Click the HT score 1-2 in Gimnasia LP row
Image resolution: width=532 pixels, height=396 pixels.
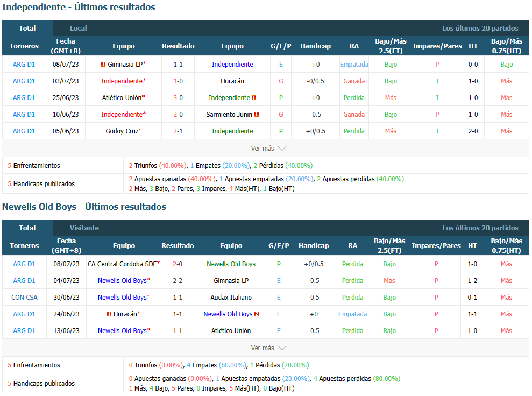pos(473,281)
